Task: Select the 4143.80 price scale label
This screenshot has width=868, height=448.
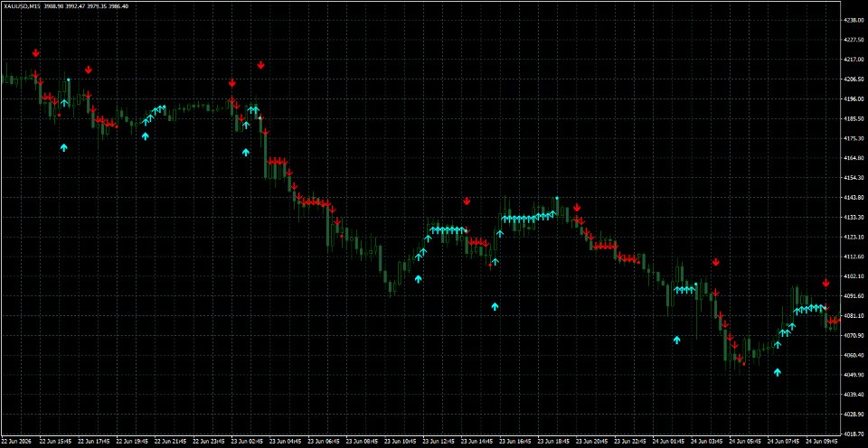Action: [853, 198]
